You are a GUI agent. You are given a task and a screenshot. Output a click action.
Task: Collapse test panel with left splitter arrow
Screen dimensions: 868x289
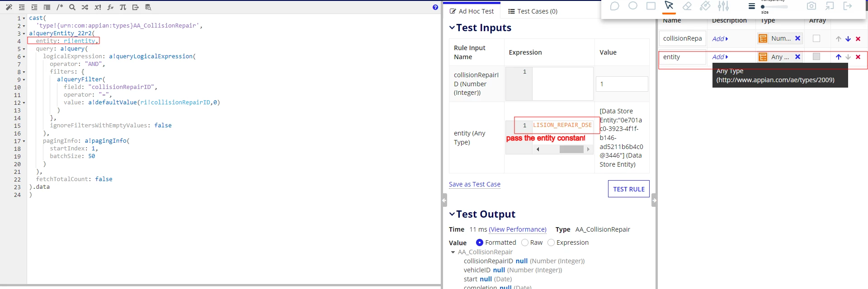point(444,200)
